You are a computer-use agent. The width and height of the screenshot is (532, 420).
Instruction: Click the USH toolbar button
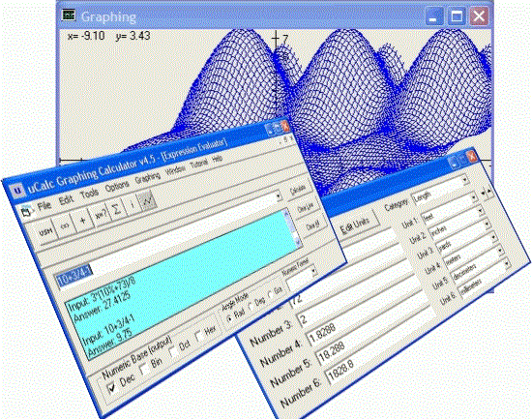pyautogui.click(x=45, y=231)
